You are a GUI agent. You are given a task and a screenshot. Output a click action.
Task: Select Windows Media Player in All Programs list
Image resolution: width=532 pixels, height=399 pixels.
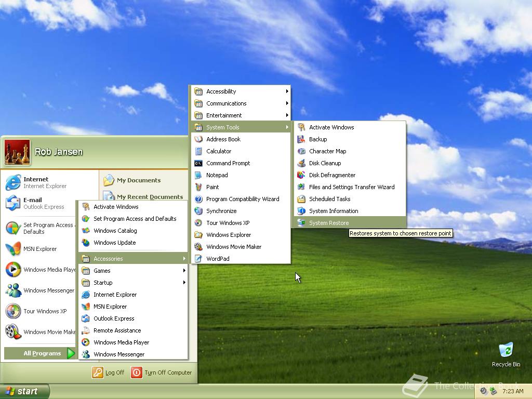(134, 342)
